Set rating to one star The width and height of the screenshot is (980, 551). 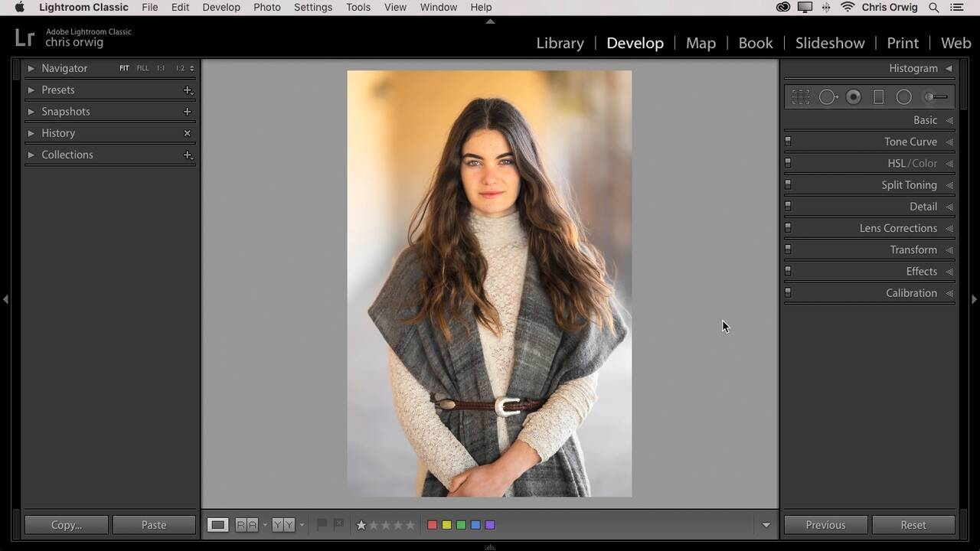point(361,525)
